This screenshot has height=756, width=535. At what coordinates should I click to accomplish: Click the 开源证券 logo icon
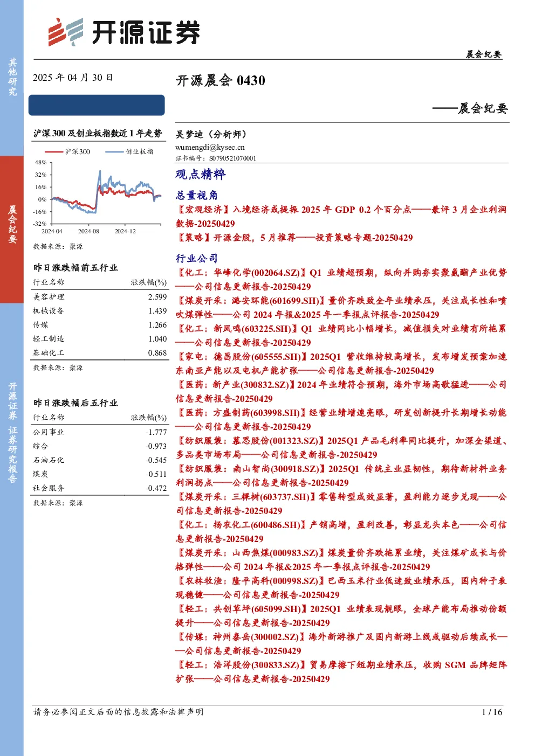pyautogui.click(x=66, y=32)
